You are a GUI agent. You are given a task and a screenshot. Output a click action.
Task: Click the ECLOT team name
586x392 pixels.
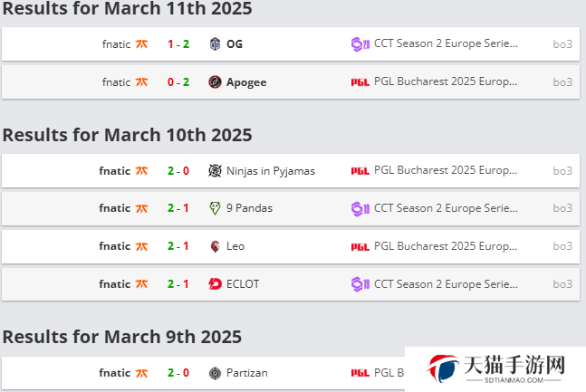coord(243,284)
